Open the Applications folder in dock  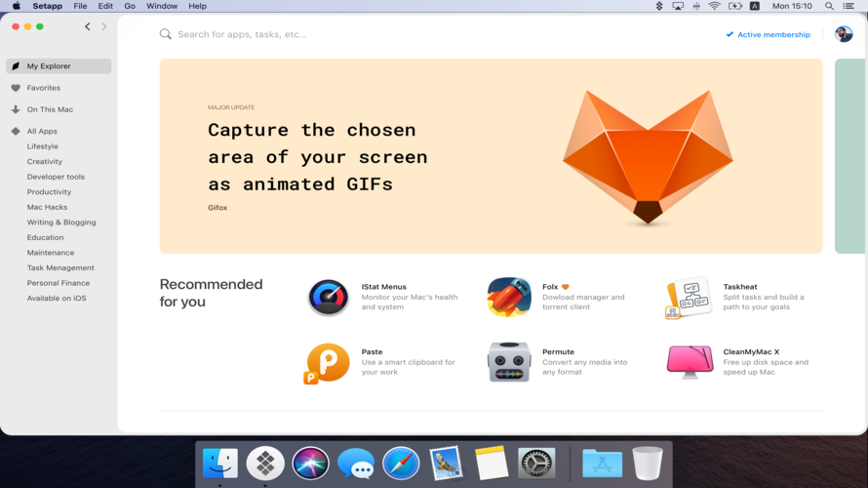(x=603, y=463)
